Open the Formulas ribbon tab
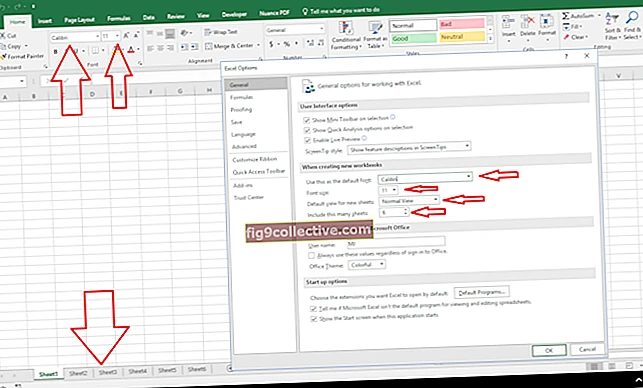The width and height of the screenshot is (643, 388). [x=119, y=18]
